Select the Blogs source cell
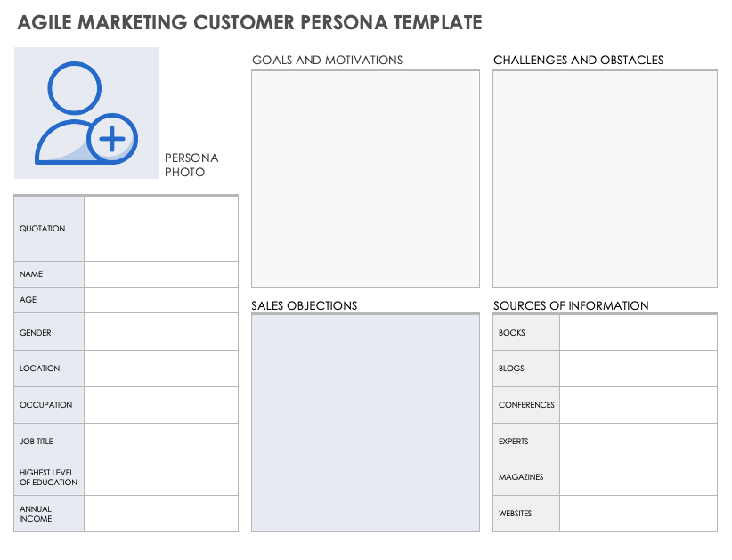 (x=638, y=369)
